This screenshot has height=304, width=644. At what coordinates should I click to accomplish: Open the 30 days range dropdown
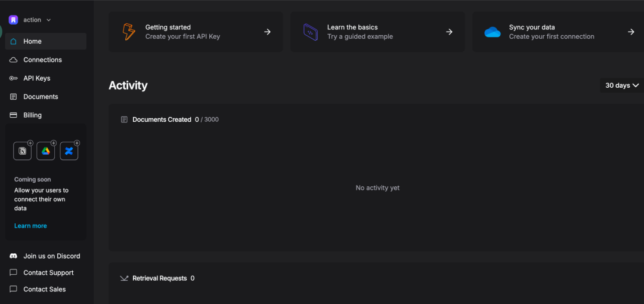(x=621, y=85)
